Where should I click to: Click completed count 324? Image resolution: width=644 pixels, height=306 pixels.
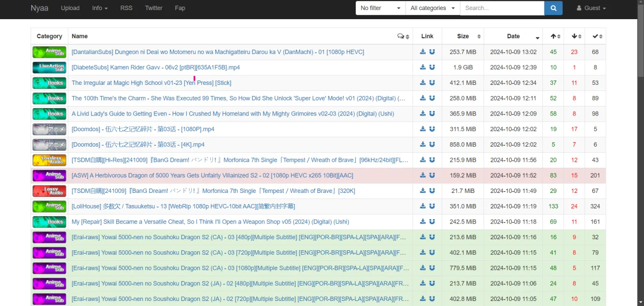tap(595, 207)
